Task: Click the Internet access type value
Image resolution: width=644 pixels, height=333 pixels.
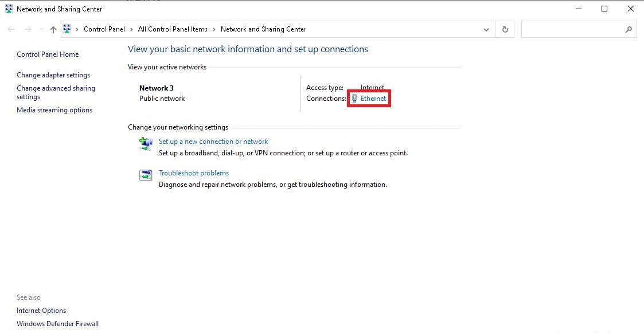Action: [x=373, y=88]
